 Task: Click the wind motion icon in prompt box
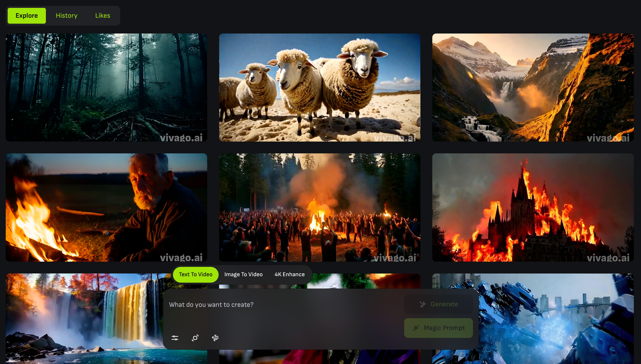point(215,338)
